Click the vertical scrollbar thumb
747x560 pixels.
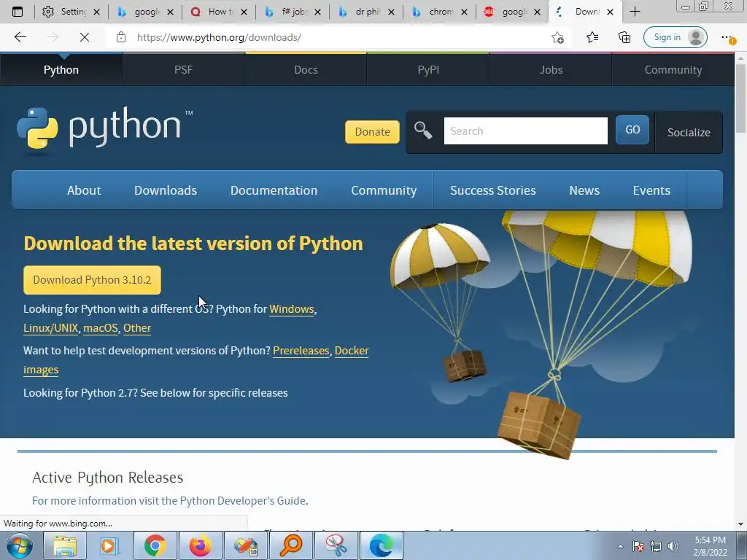click(x=740, y=98)
